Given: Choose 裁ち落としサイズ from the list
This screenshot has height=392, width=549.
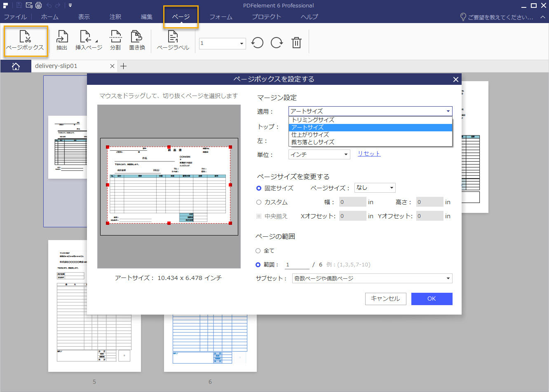Looking at the screenshot, I should (371, 142).
